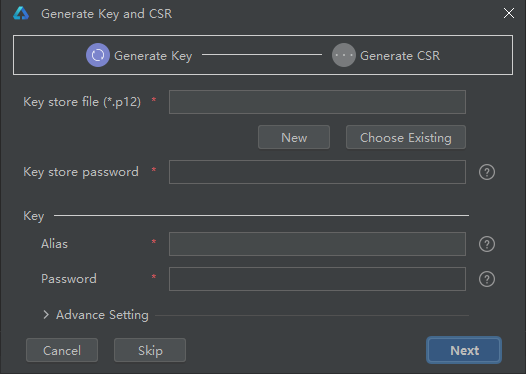The width and height of the screenshot is (526, 374).
Task: Click the Advance Setting label text
Action: tap(102, 315)
